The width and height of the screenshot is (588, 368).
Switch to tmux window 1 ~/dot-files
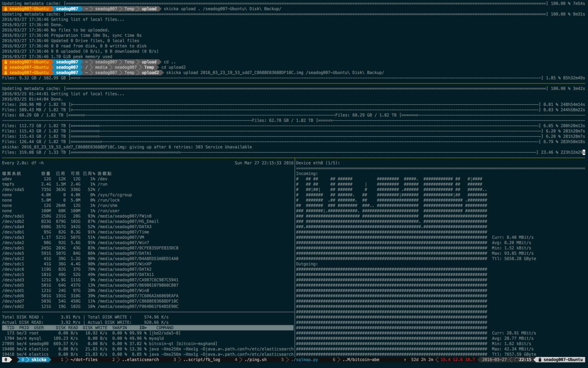point(80,360)
